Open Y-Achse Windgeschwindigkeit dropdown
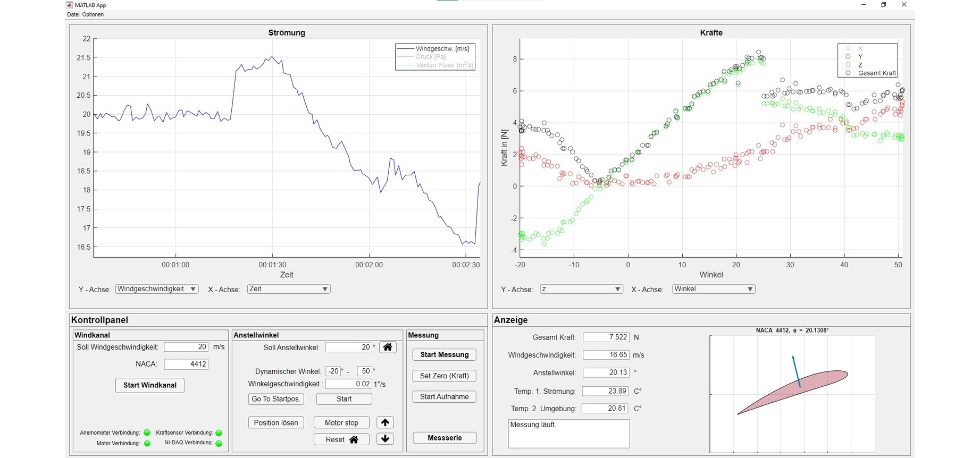The width and height of the screenshot is (980, 458). tap(157, 289)
